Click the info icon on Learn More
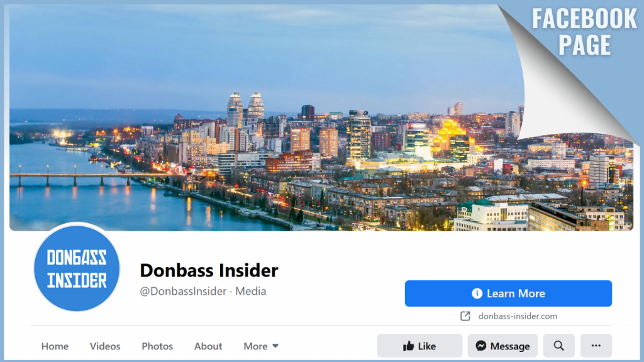The width and height of the screenshot is (644, 362). coord(477,293)
